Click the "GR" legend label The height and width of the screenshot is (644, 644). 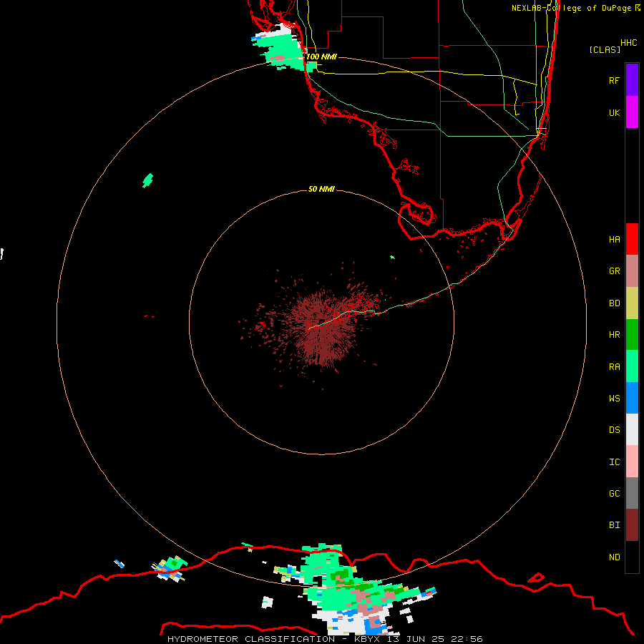pyautogui.click(x=614, y=271)
